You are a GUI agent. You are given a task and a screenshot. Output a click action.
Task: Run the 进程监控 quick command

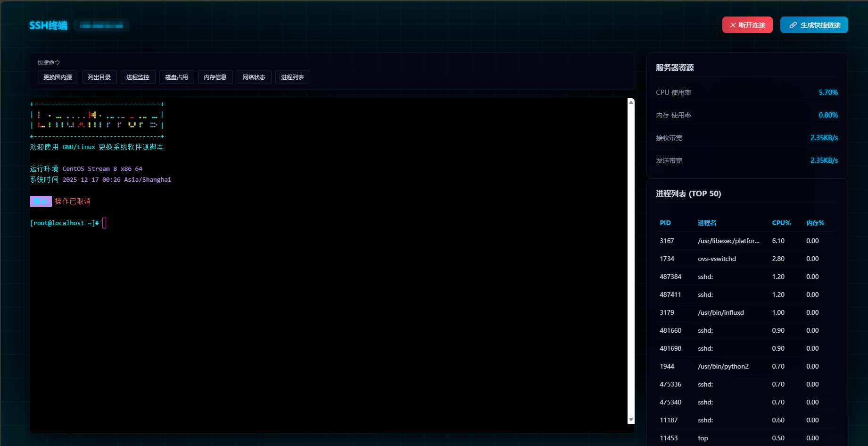point(138,77)
